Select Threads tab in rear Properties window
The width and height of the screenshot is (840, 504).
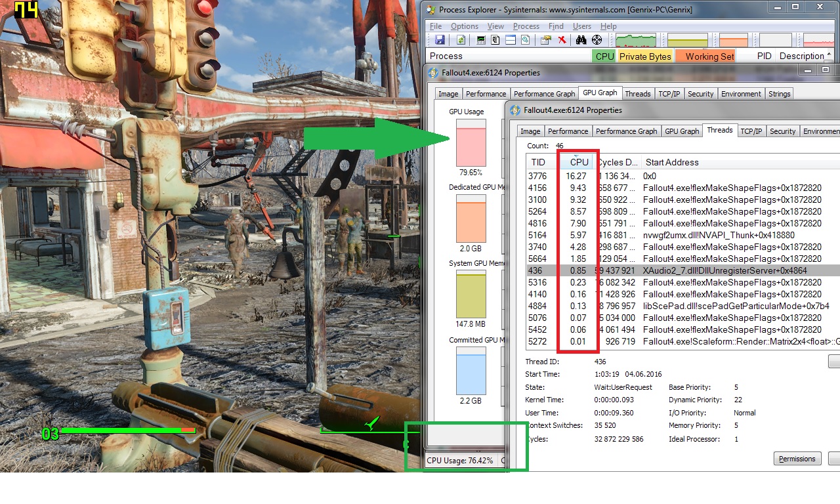point(638,94)
